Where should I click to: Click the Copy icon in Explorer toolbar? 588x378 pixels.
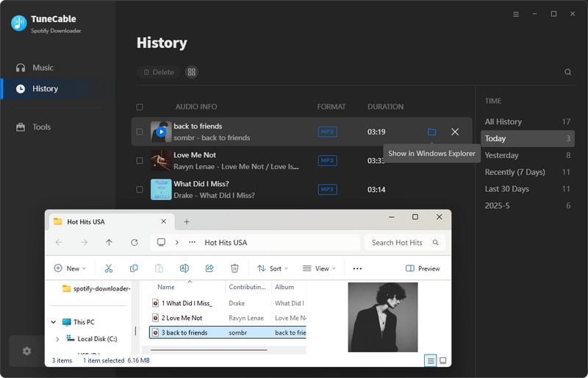[134, 268]
